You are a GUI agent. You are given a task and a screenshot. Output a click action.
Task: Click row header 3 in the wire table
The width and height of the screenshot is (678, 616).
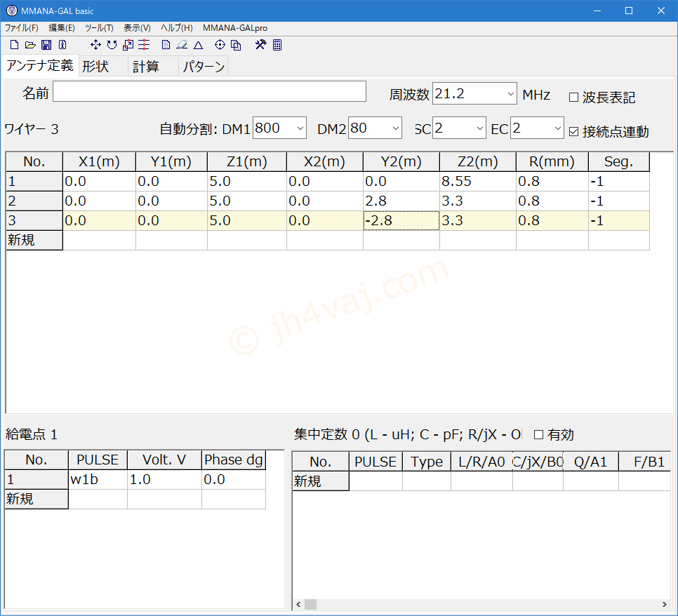(x=34, y=220)
